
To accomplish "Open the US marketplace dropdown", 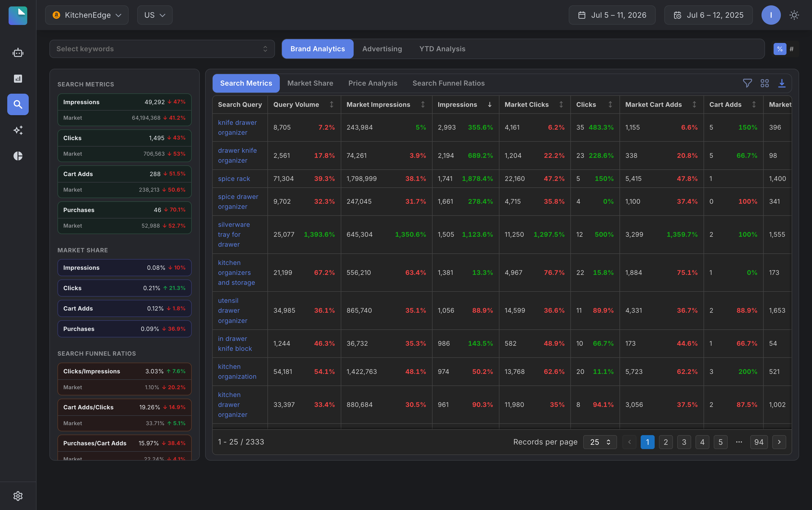I will point(155,15).
